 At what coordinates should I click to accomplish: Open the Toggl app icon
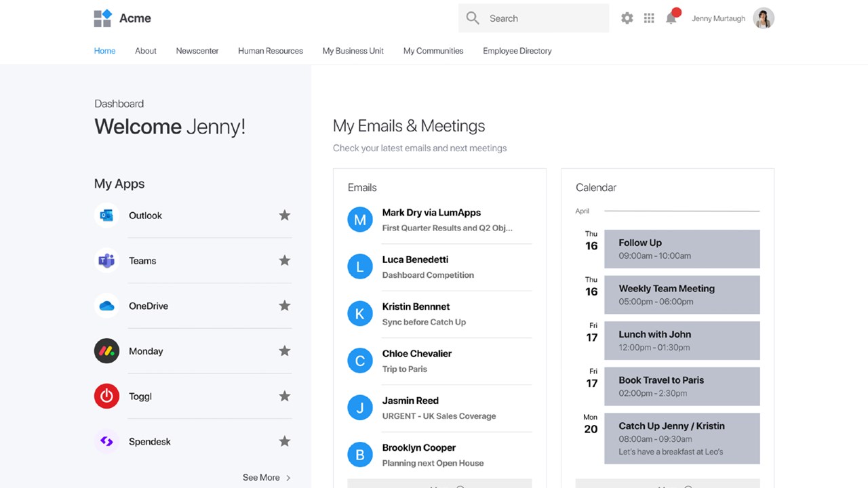(106, 396)
